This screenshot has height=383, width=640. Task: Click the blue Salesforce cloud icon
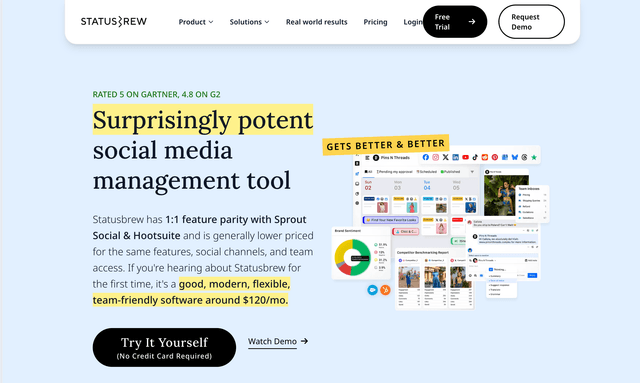(372, 290)
